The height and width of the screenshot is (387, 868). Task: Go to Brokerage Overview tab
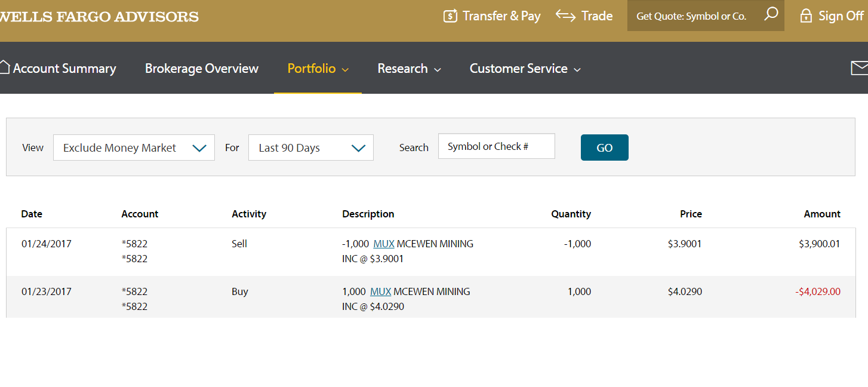[x=202, y=69]
